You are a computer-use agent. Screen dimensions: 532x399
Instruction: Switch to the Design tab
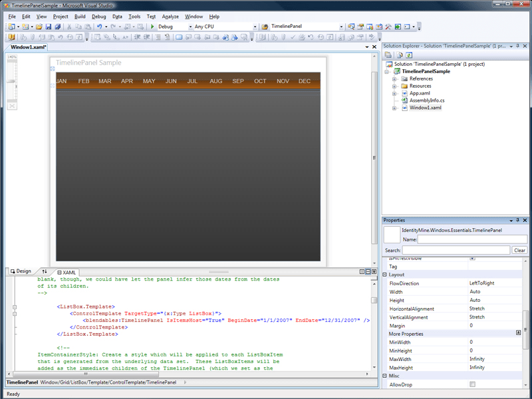[x=20, y=271]
